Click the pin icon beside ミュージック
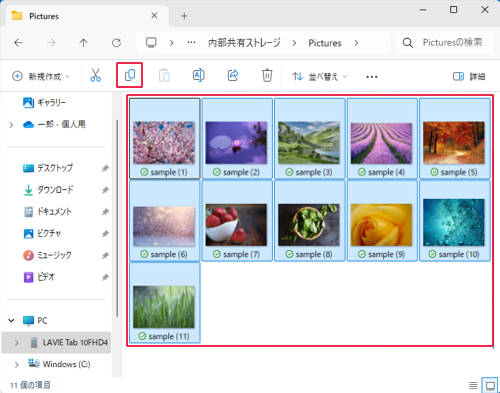This screenshot has width=500, height=393. (105, 256)
